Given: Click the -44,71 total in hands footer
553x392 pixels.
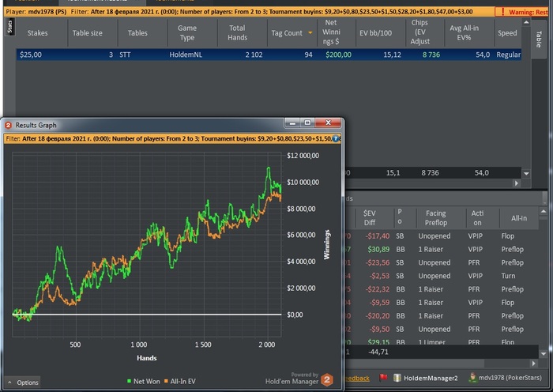Looking at the screenshot, I should click(378, 352).
